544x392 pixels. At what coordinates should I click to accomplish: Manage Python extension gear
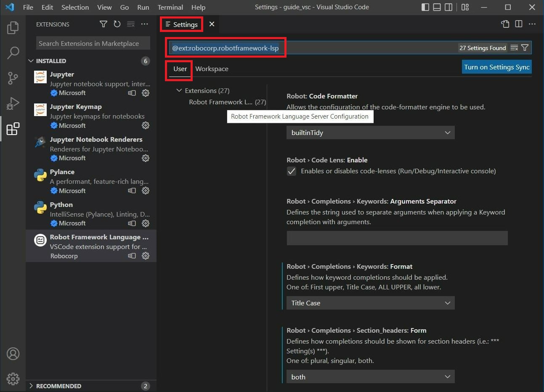coord(146,223)
